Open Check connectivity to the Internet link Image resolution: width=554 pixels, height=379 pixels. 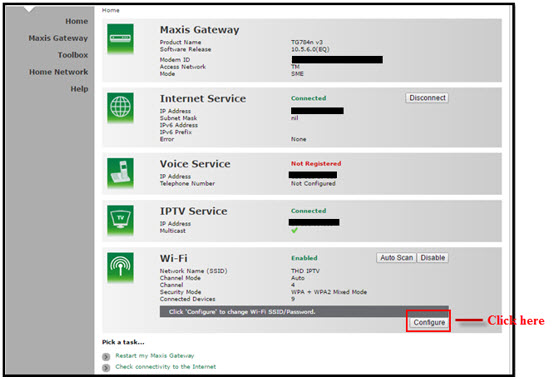coord(166,367)
